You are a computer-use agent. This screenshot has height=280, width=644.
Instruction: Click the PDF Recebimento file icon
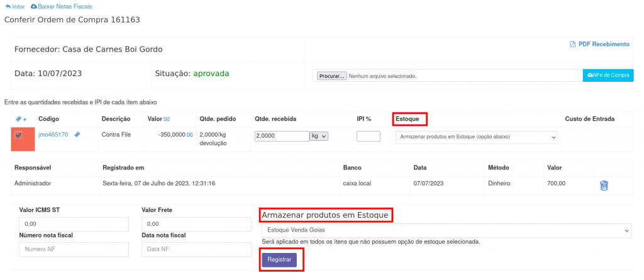click(572, 45)
